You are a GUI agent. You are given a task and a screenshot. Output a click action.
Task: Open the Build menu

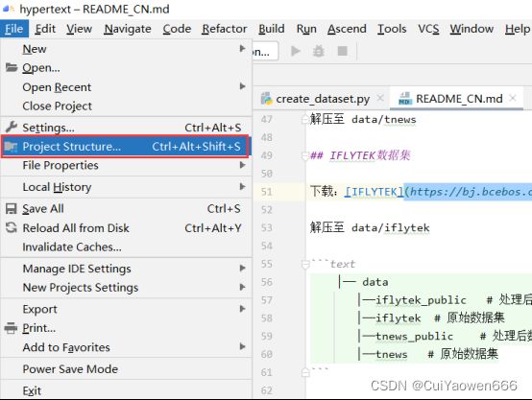click(272, 29)
